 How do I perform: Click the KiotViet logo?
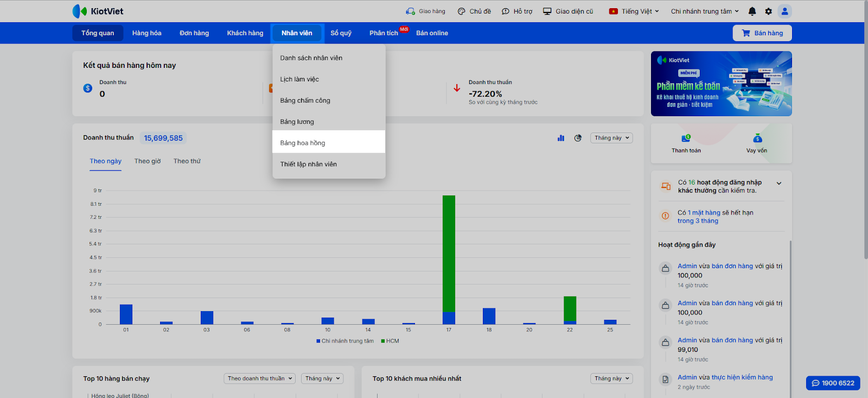pos(98,11)
